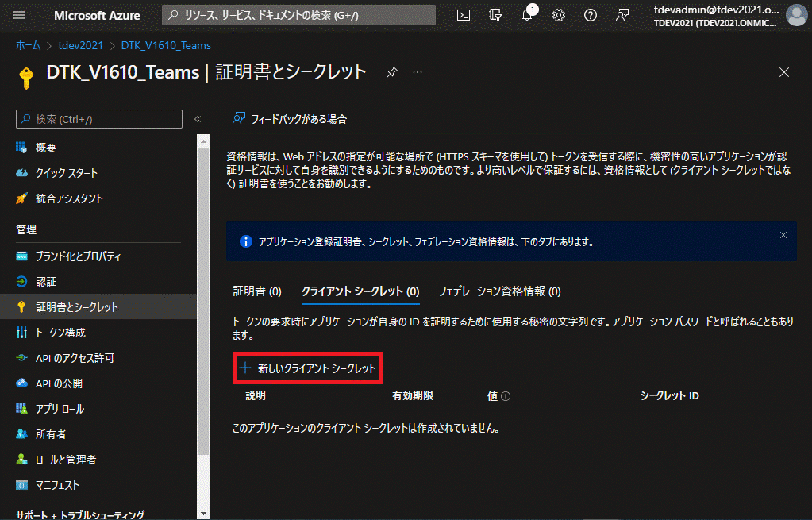Open トークン構成 in the sidebar
812x520 pixels.
pyautogui.click(x=60, y=333)
